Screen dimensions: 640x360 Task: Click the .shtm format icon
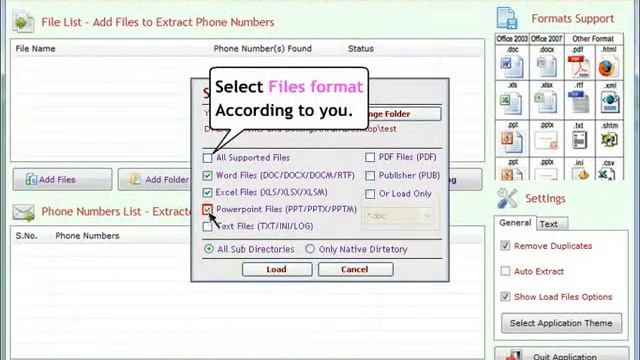pos(609,140)
